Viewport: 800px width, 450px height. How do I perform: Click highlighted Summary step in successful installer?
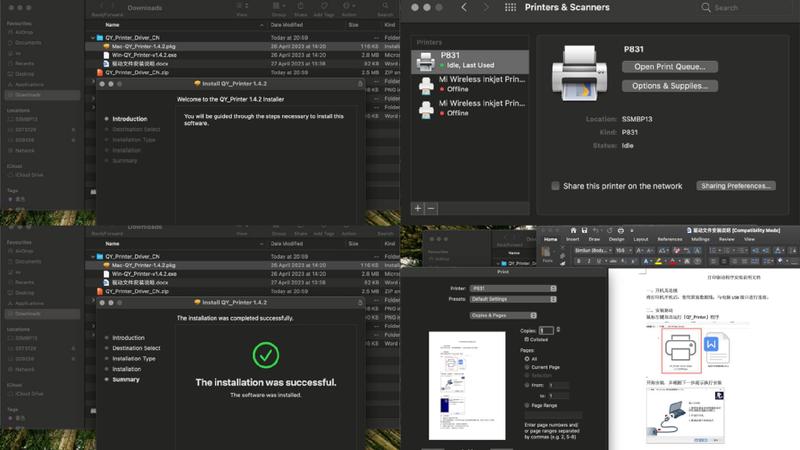coord(126,379)
